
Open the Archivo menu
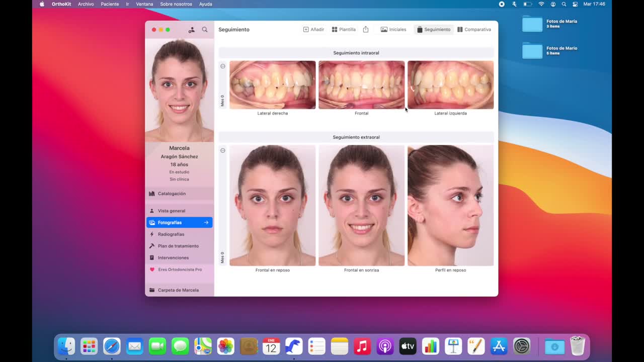coord(86,4)
